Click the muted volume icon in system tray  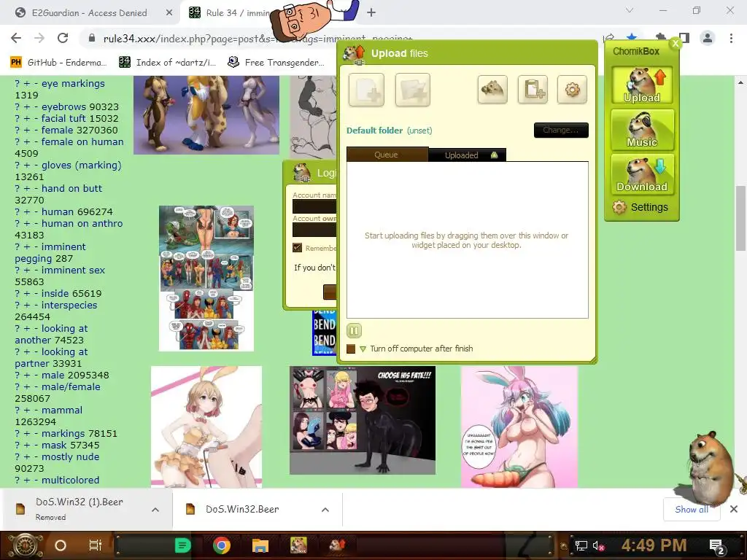click(598, 545)
